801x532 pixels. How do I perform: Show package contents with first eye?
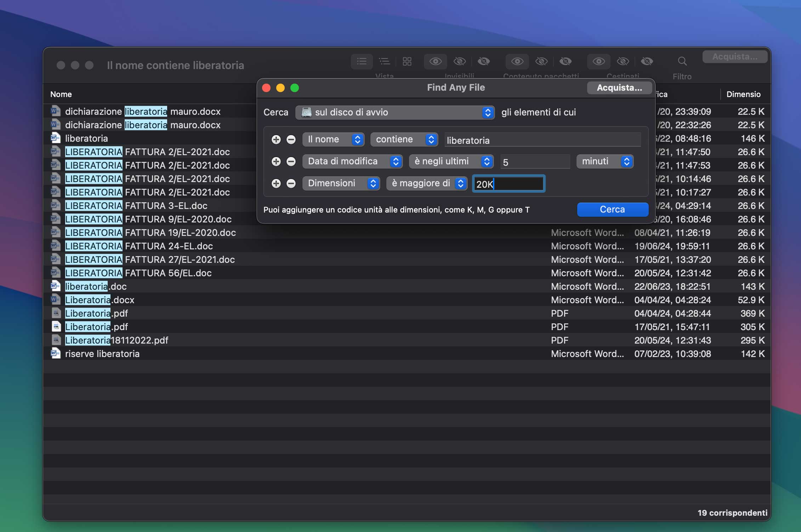coord(517,61)
